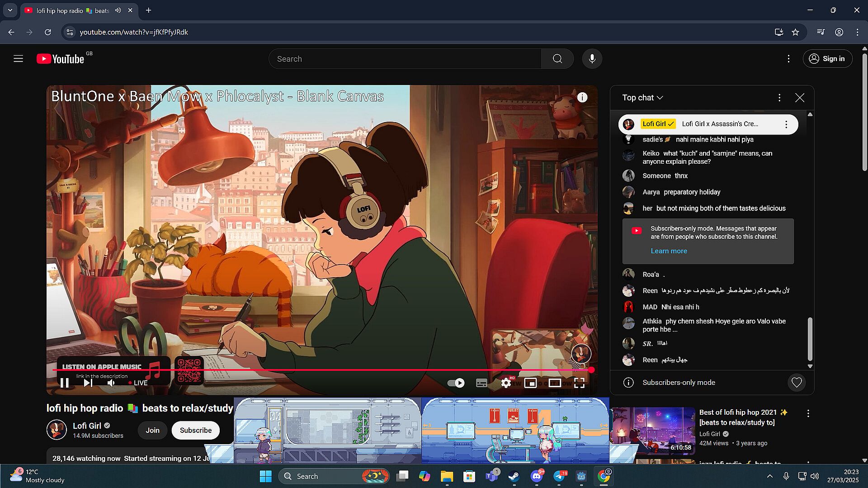Mute the video player volume icon
This screenshot has height=488, width=868.
tap(111, 383)
